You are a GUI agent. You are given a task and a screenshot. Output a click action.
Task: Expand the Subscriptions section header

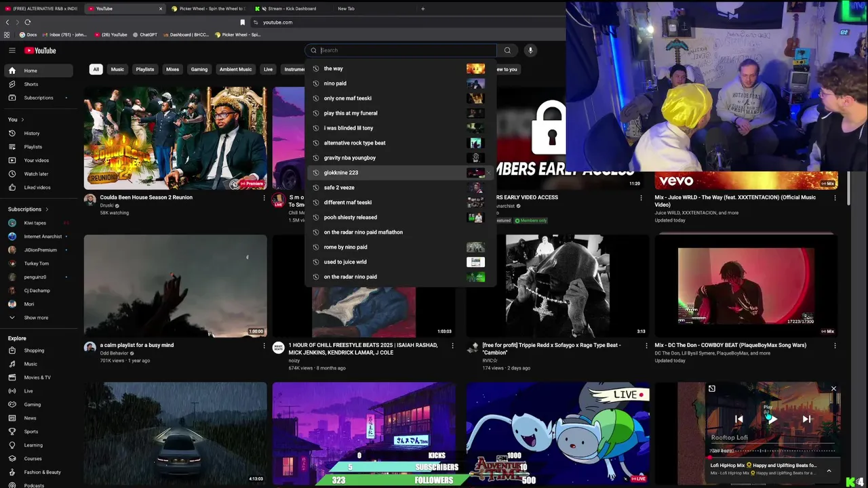click(x=28, y=209)
